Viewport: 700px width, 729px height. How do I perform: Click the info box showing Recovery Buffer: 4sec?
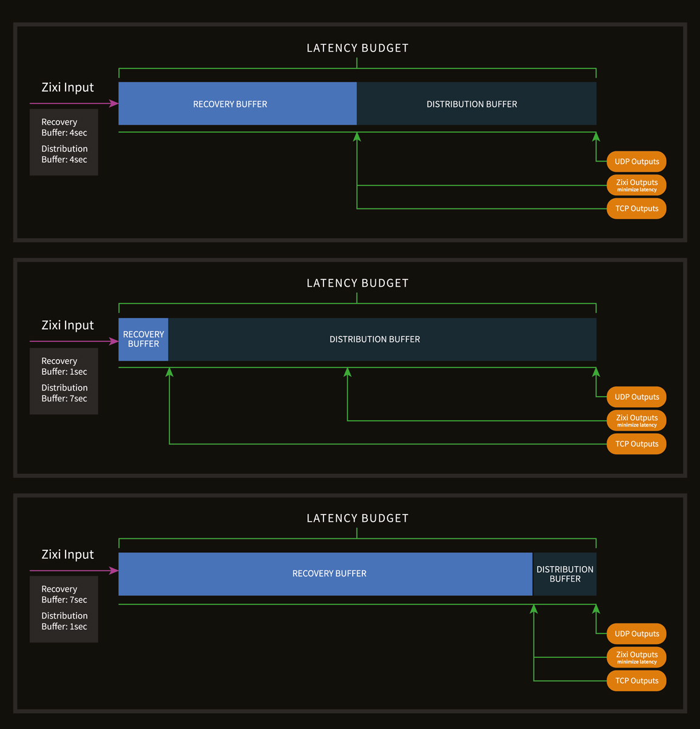[x=64, y=142]
